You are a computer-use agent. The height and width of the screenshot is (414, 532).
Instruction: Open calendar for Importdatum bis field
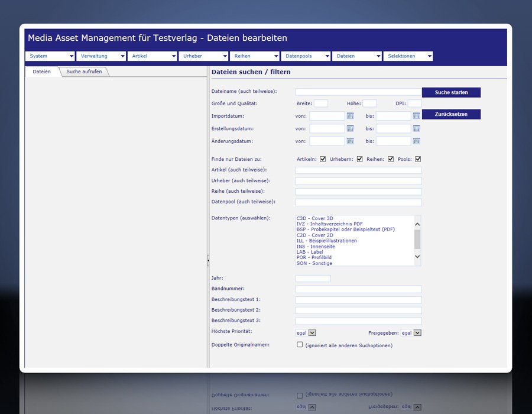tap(416, 116)
